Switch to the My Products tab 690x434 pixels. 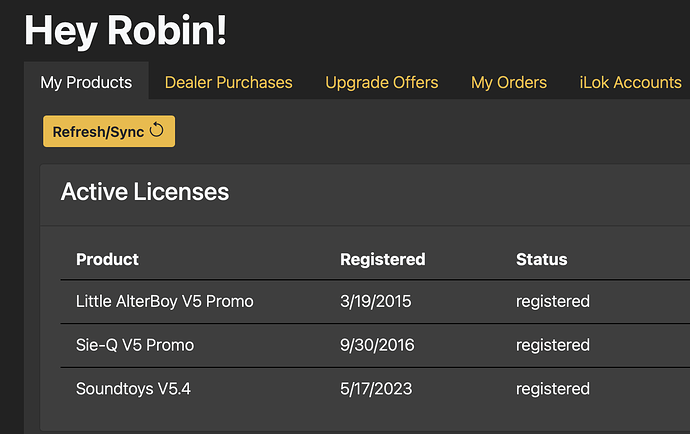(x=86, y=82)
